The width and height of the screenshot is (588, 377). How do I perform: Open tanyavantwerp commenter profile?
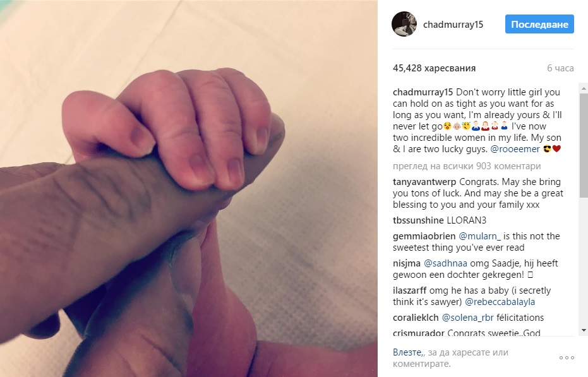pyautogui.click(x=424, y=182)
